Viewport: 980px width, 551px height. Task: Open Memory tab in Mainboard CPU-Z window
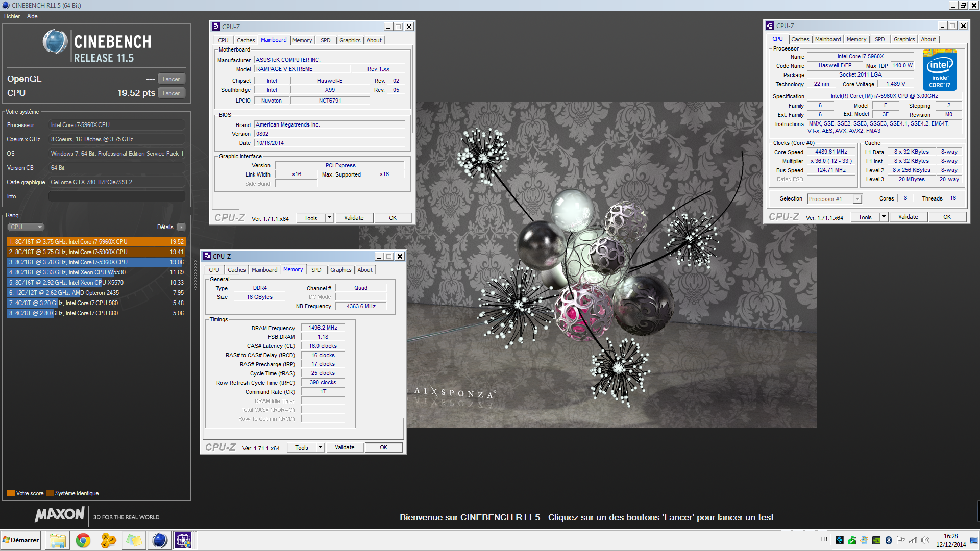tap(302, 40)
